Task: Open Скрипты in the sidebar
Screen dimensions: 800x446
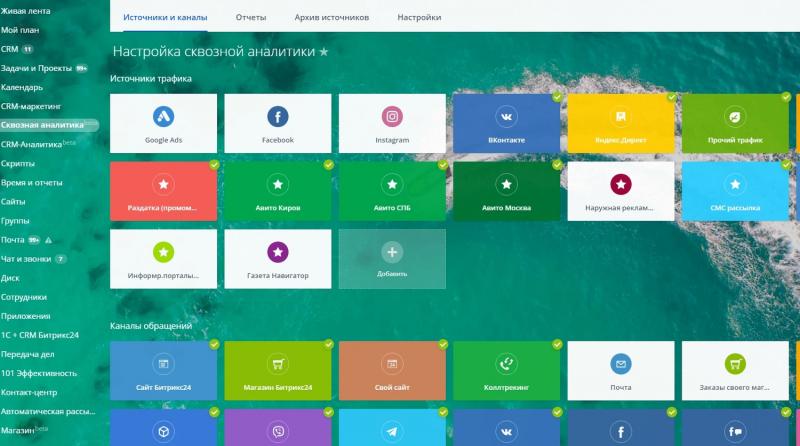Action: (18, 164)
